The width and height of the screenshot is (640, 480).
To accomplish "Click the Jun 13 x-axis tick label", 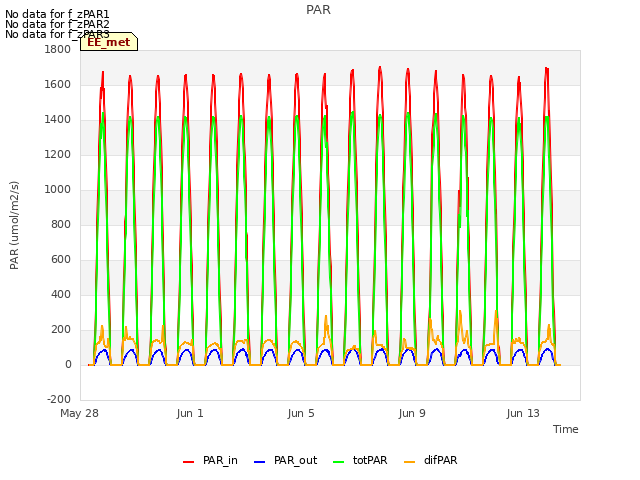I will (523, 413).
